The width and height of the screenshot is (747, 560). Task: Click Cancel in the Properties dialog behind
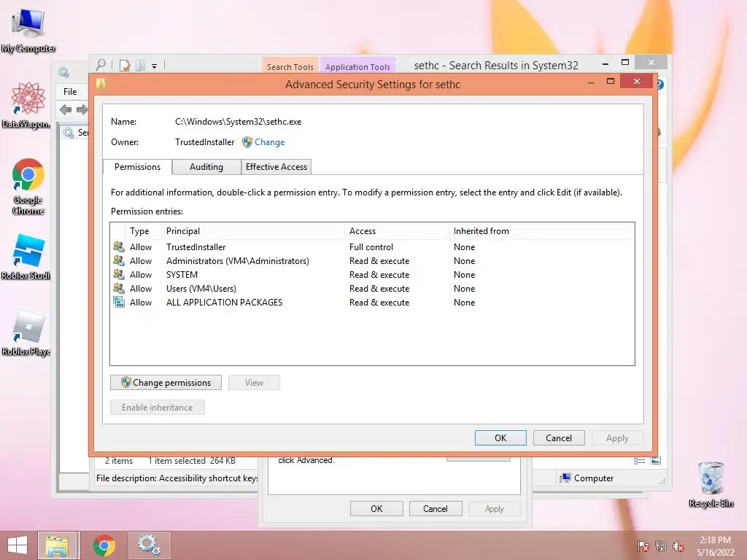[x=436, y=508]
